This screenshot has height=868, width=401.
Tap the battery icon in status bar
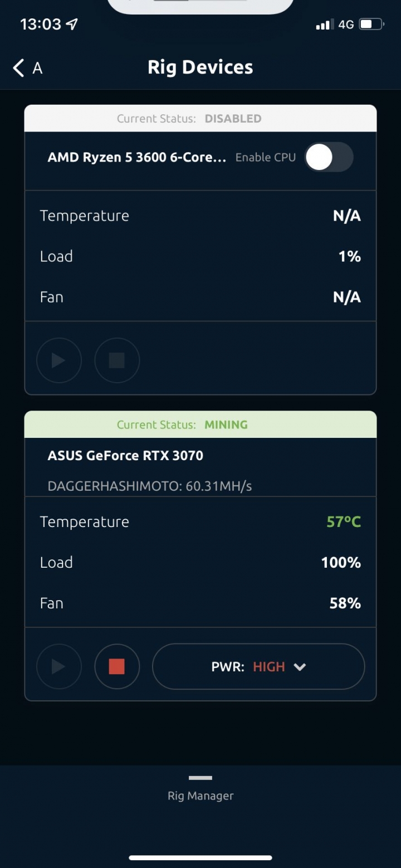click(x=371, y=25)
